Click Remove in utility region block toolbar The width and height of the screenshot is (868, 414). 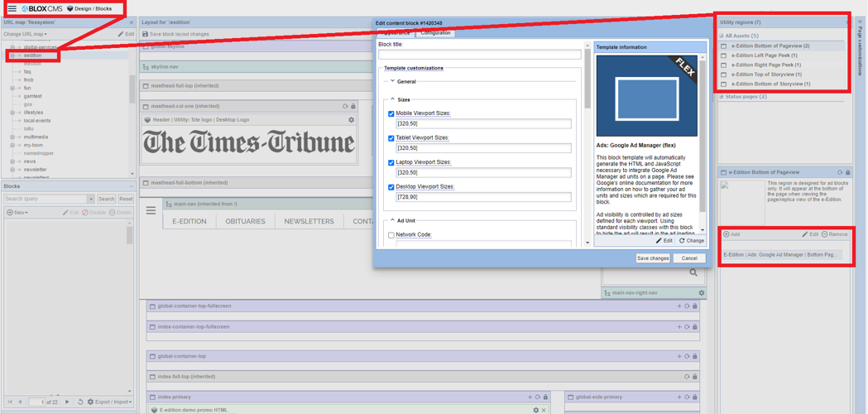click(834, 234)
